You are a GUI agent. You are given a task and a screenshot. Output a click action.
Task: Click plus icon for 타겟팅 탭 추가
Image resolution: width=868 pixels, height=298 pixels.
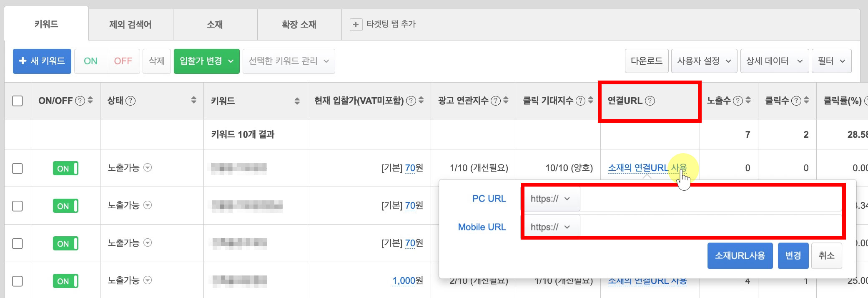[x=356, y=25]
